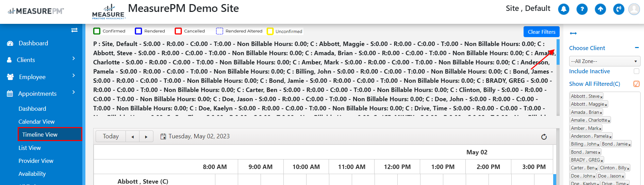This screenshot has height=185, width=644.
Task: Toggle the Cancelled status legend box
Action: pyautogui.click(x=178, y=31)
